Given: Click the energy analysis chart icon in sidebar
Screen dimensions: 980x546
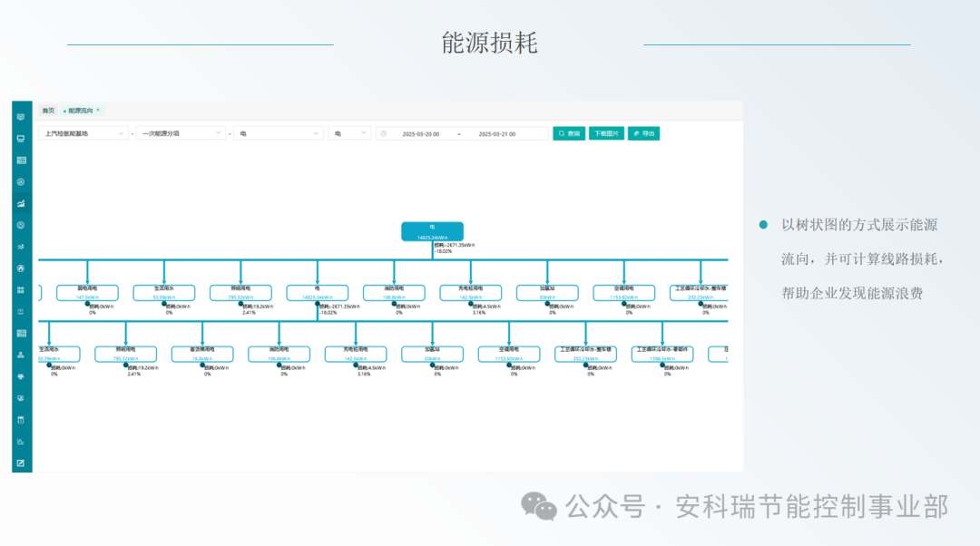Looking at the screenshot, I should click(20, 204).
